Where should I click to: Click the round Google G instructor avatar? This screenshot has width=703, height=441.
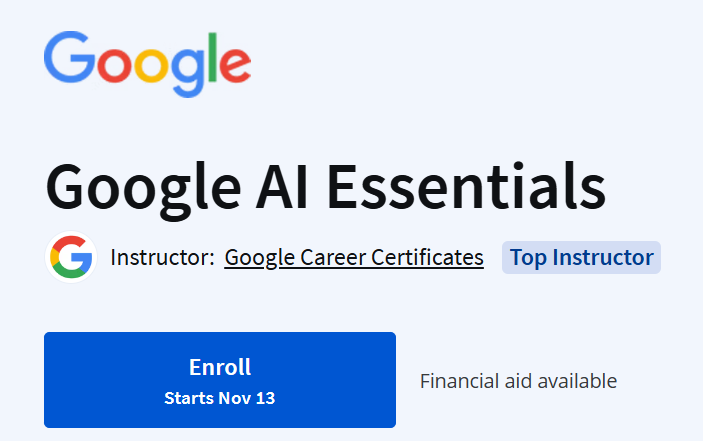(70, 258)
